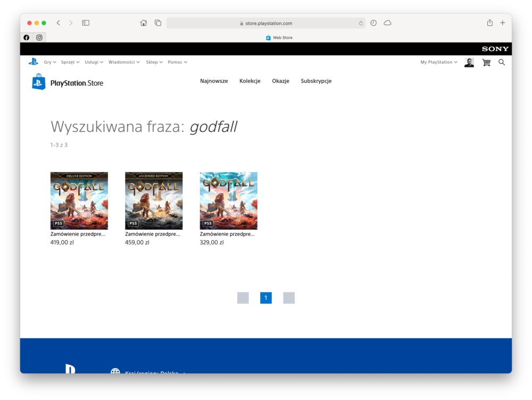Show the tab overview icon
This screenshot has width=532, height=400.
click(158, 23)
